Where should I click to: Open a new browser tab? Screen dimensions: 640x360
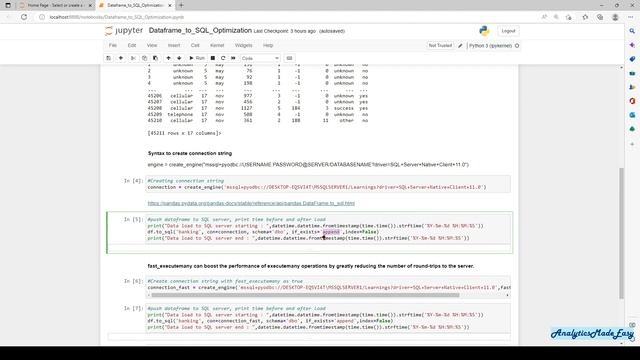(181, 5)
